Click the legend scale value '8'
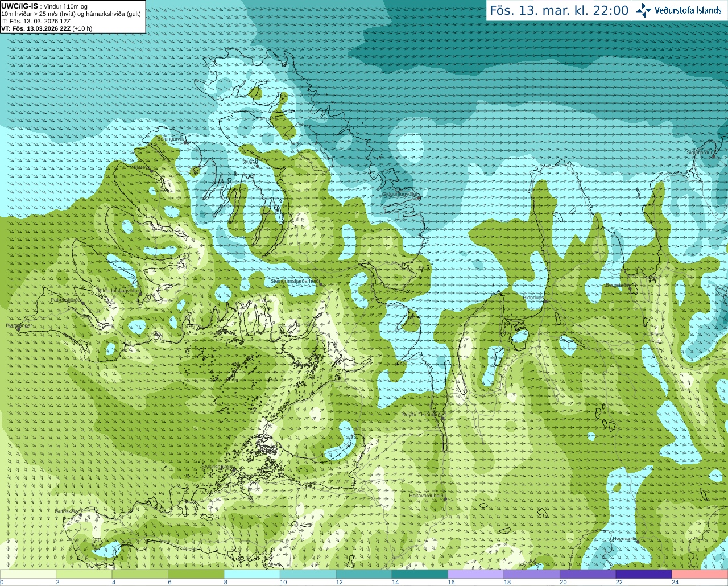 pyautogui.click(x=226, y=582)
